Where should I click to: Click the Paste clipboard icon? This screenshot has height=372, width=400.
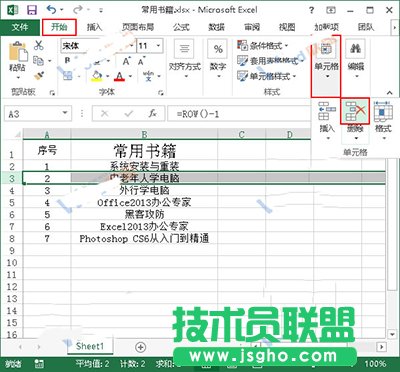[17, 52]
